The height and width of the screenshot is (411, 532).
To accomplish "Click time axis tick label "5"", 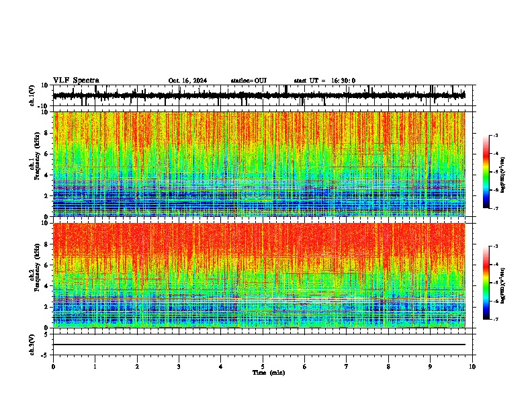I will click(x=263, y=367).
